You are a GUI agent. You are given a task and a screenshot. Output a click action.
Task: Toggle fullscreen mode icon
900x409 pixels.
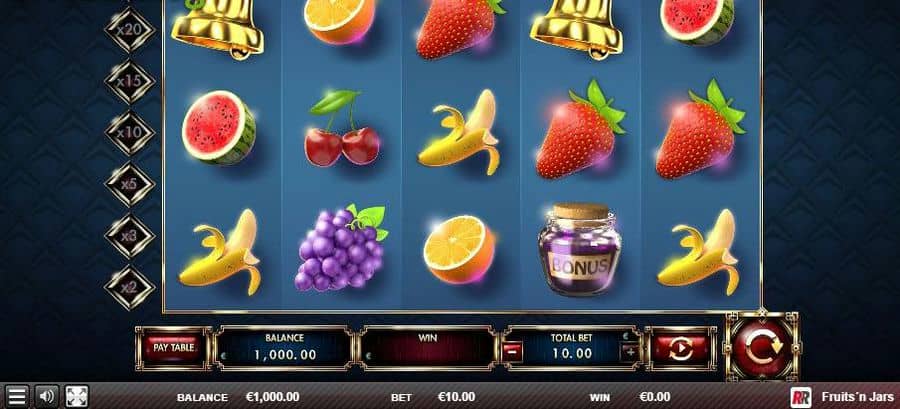77,396
